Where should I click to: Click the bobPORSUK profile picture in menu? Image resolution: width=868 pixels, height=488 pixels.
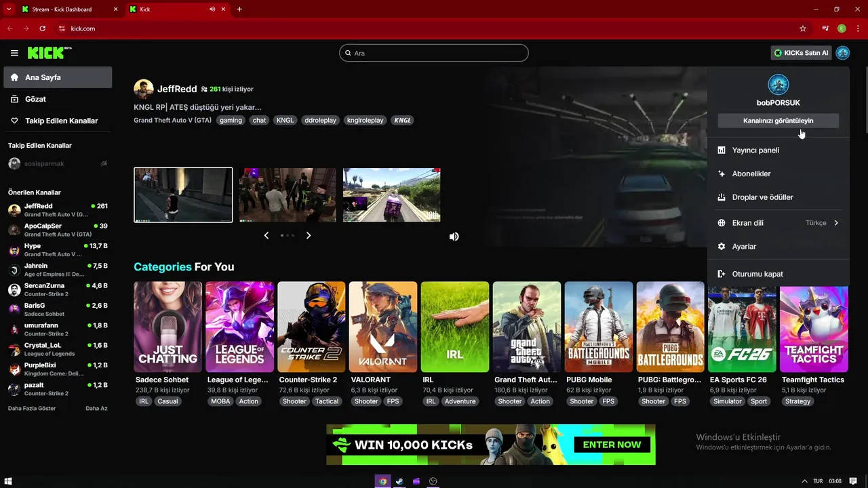click(x=778, y=85)
